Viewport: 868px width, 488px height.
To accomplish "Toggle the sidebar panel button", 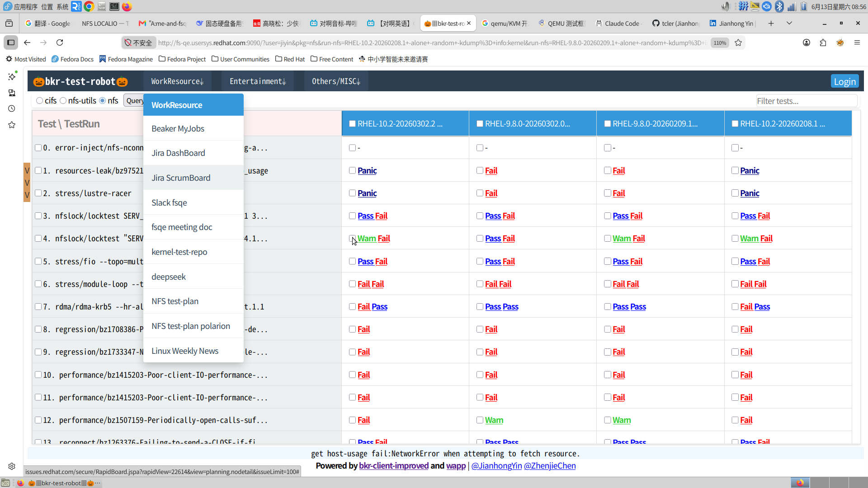I will [11, 42].
